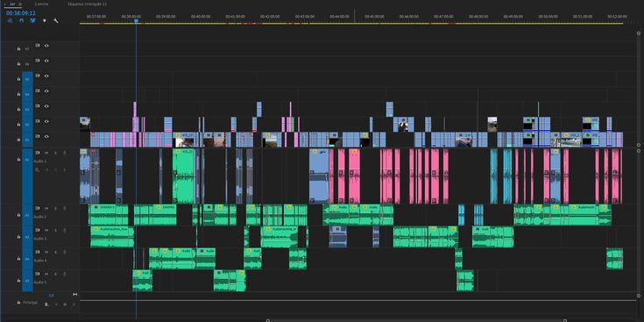Select the 'Principal' track name
This screenshot has height=322, width=644.
coord(31,303)
